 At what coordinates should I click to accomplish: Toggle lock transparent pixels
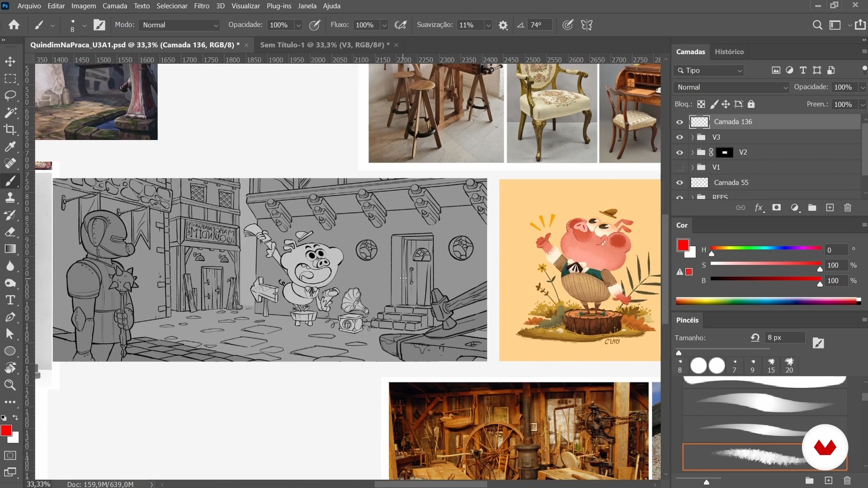click(x=701, y=104)
